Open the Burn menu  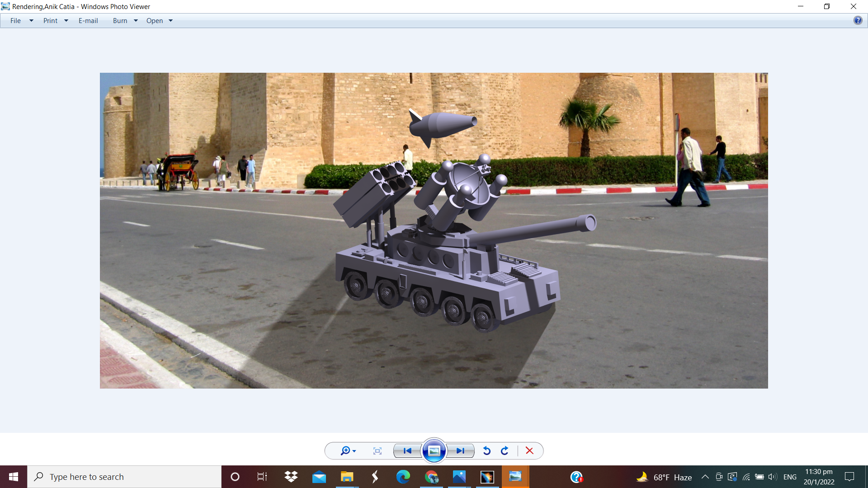pos(120,21)
